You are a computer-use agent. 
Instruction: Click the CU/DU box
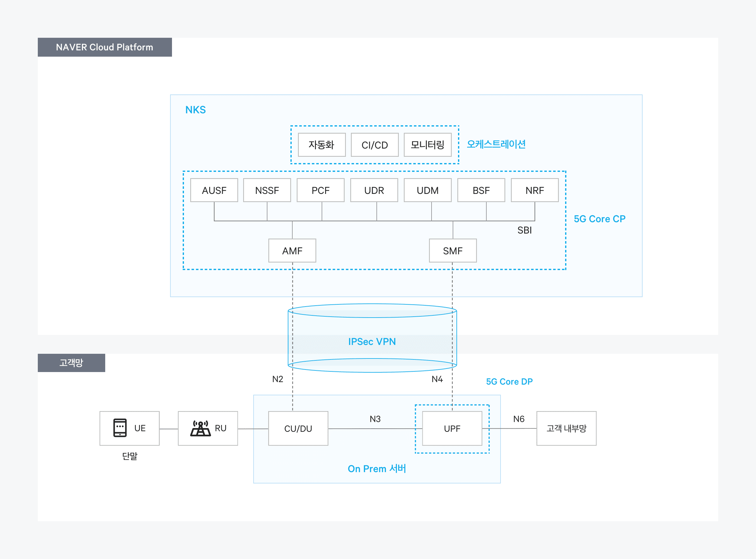[x=298, y=428]
